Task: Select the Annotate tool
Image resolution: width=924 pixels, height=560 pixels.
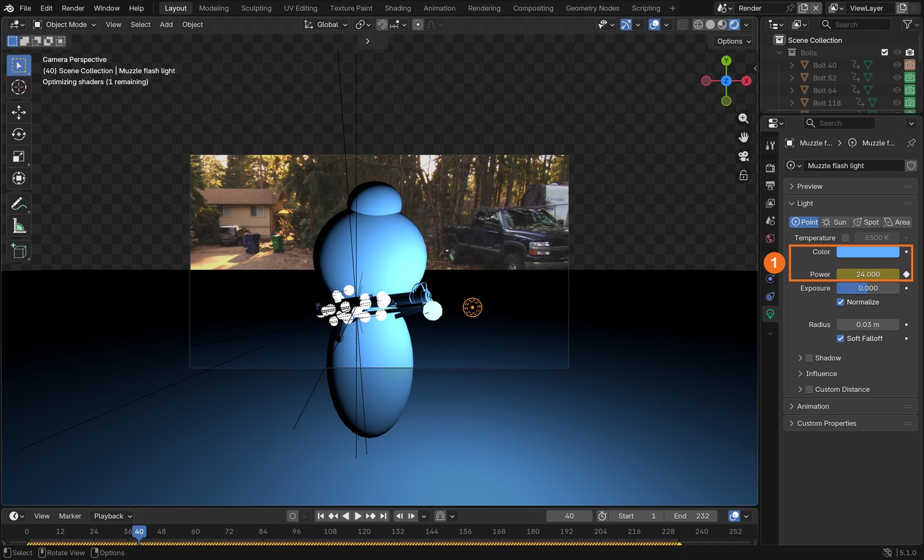Action: pos(19,204)
